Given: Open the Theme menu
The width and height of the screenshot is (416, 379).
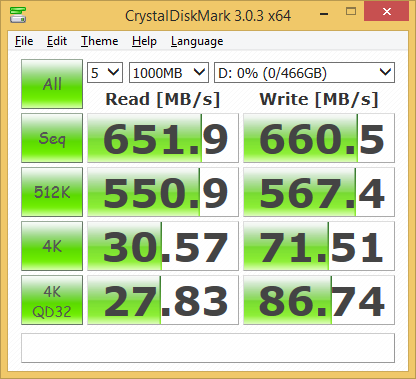Looking at the screenshot, I should (99, 41).
